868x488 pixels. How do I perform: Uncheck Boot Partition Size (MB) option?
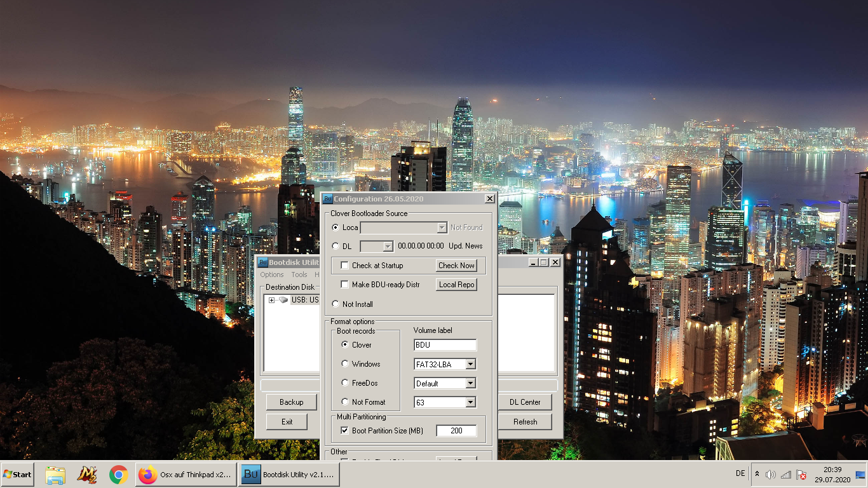(345, 431)
